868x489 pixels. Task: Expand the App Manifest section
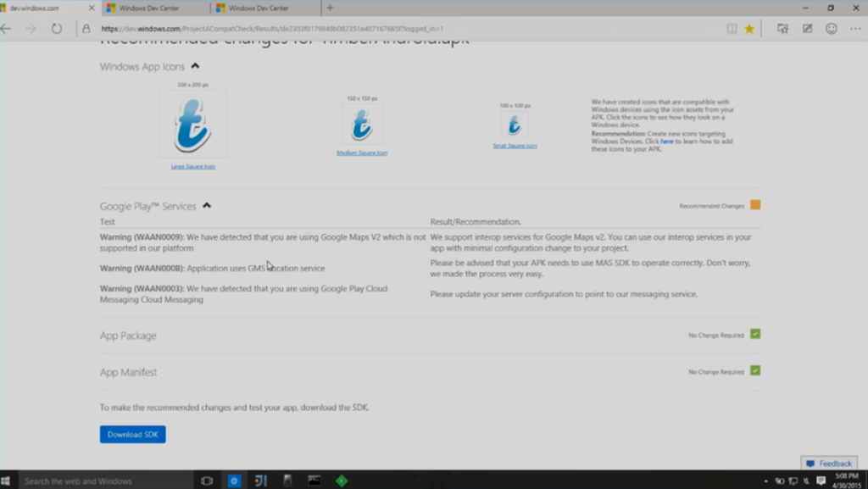(x=129, y=372)
